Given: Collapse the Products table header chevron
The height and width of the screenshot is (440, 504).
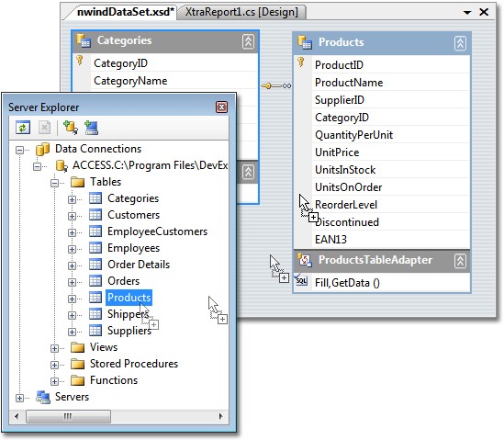Looking at the screenshot, I should point(460,43).
